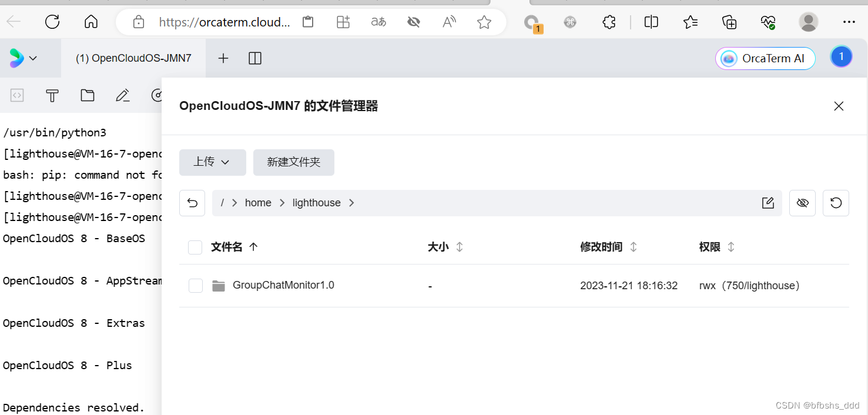Navigate to the lighthouse path segment
This screenshot has width=868, height=415.
click(x=317, y=203)
